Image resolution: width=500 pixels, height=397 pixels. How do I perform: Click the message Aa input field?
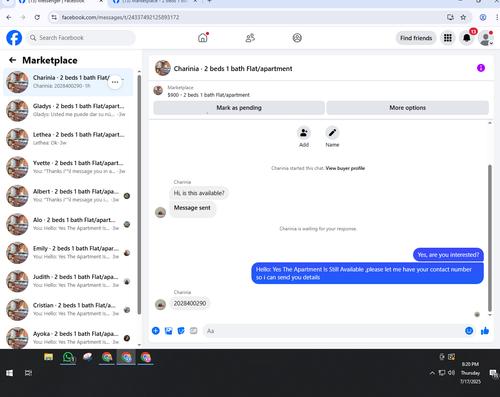tap(339, 331)
